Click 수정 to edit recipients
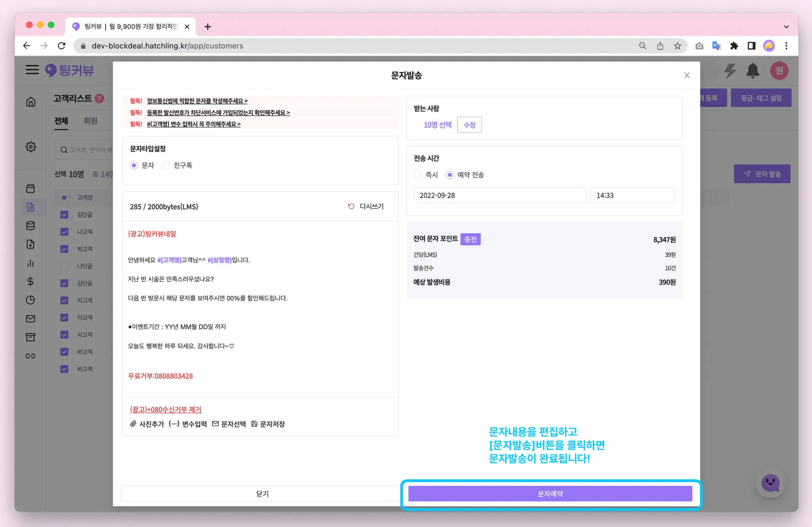 pyautogui.click(x=469, y=125)
